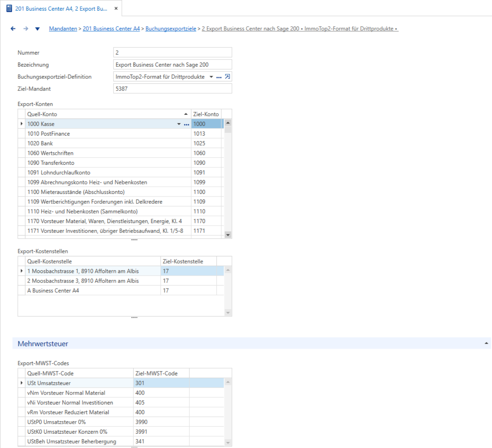492x448 pixels.
Task: Select the UStK0 Umsatzsteuer Konzern 0% row
Action: [121, 432]
